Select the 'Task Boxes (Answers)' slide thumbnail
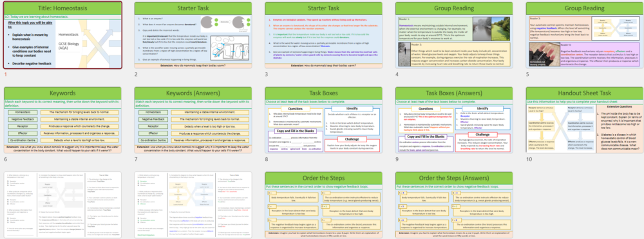 pyautogui.click(x=454, y=120)
